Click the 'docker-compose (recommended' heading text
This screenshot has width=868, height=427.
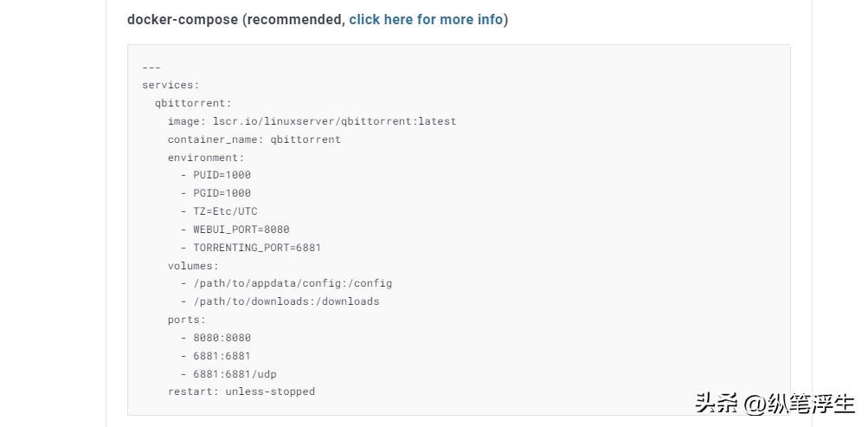235,19
